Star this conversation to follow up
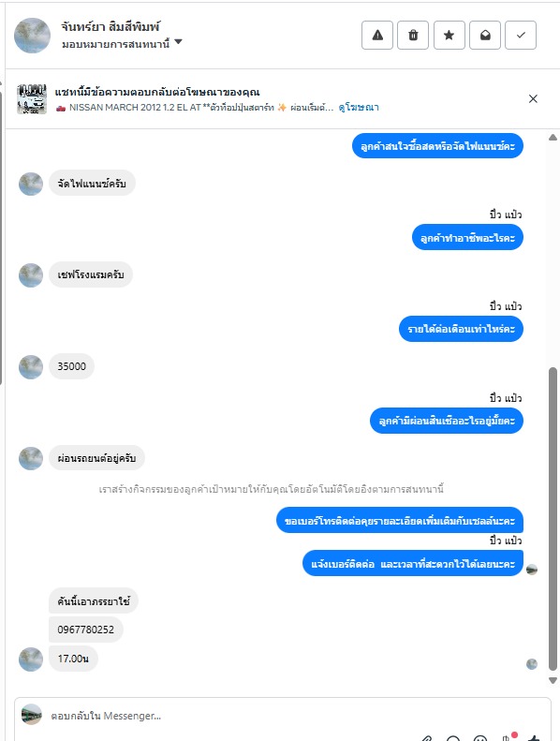Image resolution: width=560 pixels, height=741 pixels. coord(449,36)
